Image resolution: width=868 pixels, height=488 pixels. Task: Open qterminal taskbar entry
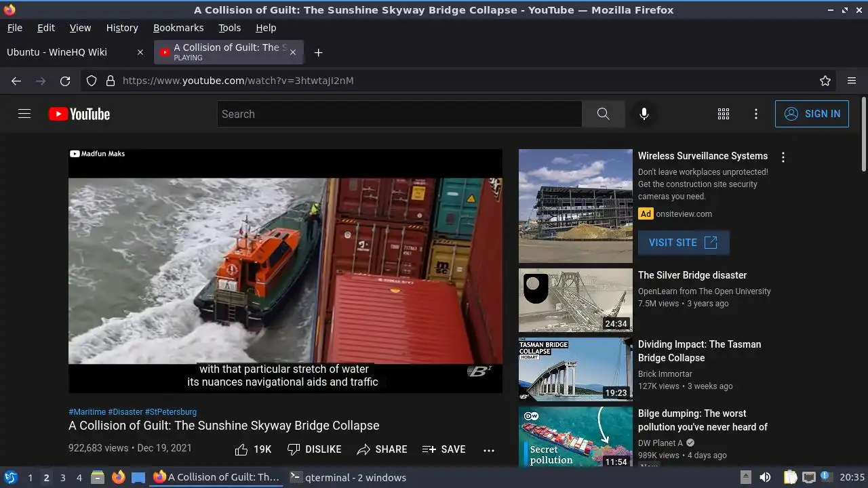coord(349,477)
